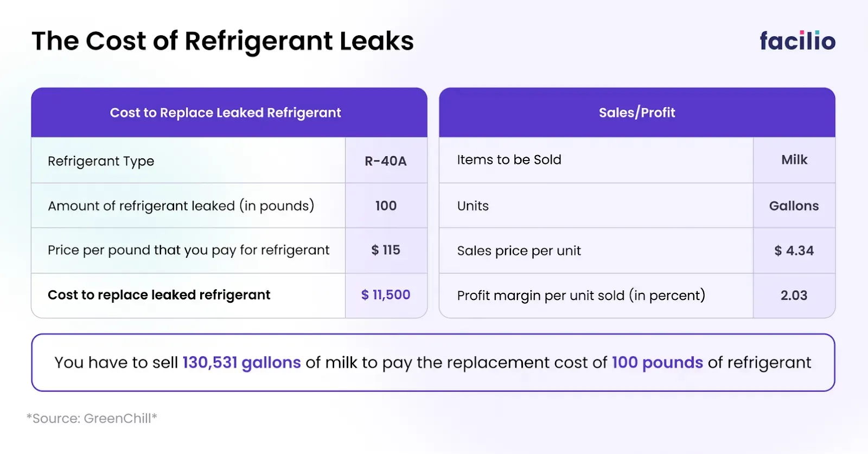Viewport: 868px width, 454px height.
Task: Select the $ 115 price cell
Action: [386, 250]
